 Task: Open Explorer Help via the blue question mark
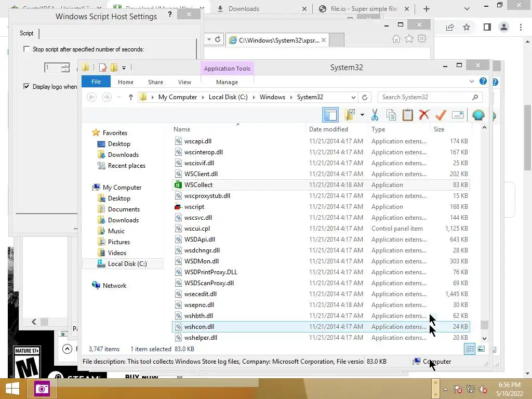point(483,82)
